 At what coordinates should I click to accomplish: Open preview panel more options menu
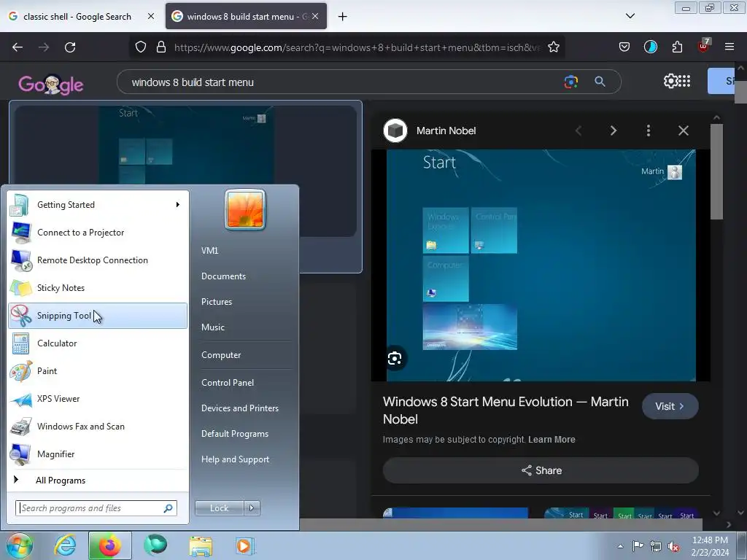tap(649, 131)
